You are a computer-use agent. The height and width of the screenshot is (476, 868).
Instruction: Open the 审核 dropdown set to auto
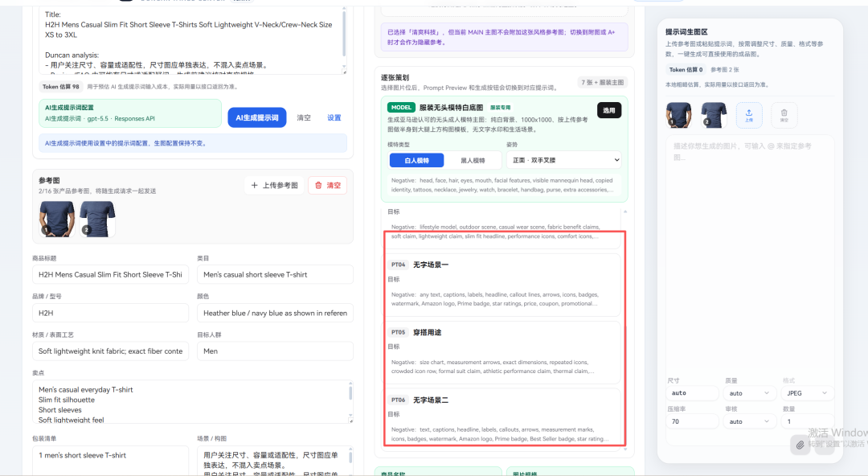coord(750,421)
